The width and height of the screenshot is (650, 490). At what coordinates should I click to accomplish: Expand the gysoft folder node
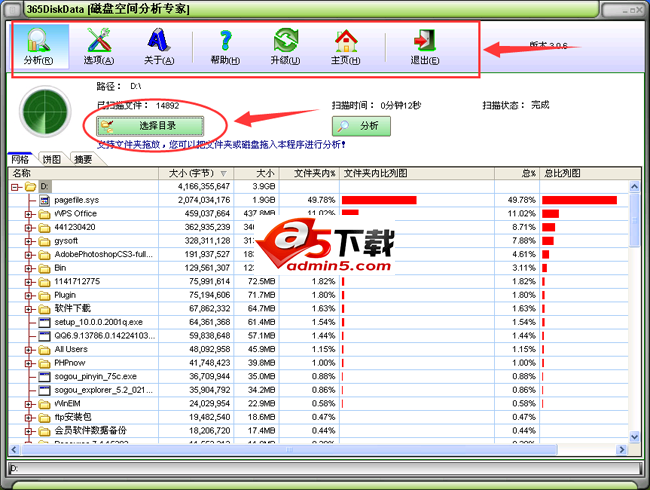pos(28,241)
